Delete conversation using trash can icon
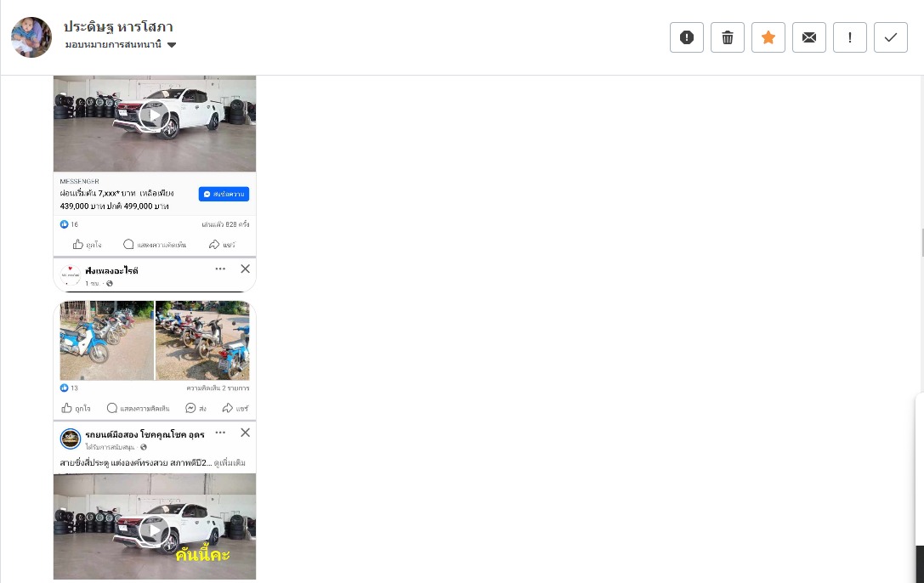The height and width of the screenshot is (583, 924). pos(727,37)
